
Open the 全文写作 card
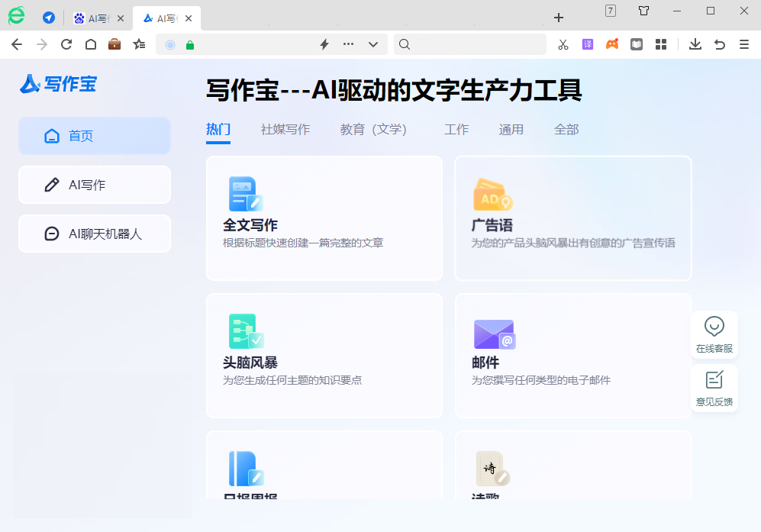click(x=324, y=218)
